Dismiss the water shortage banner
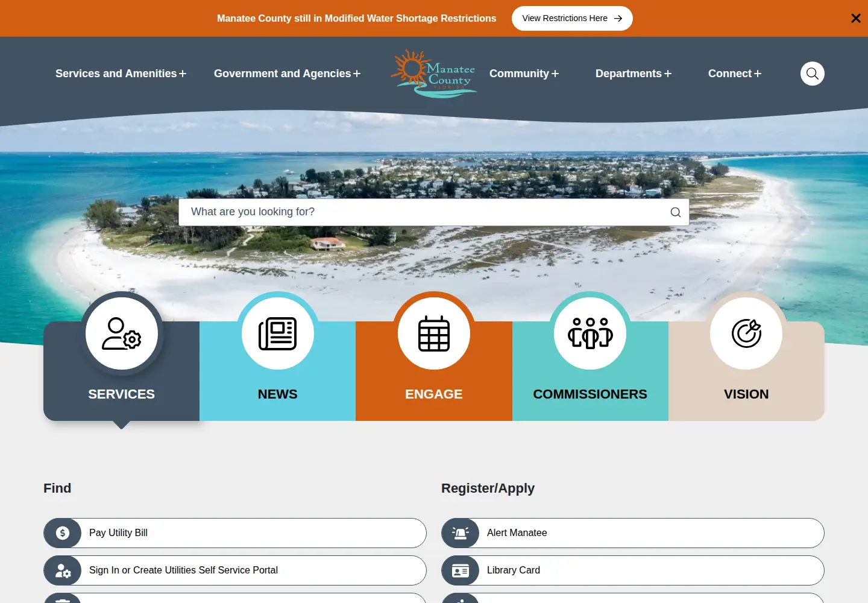The width and height of the screenshot is (868, 603). 855,18
